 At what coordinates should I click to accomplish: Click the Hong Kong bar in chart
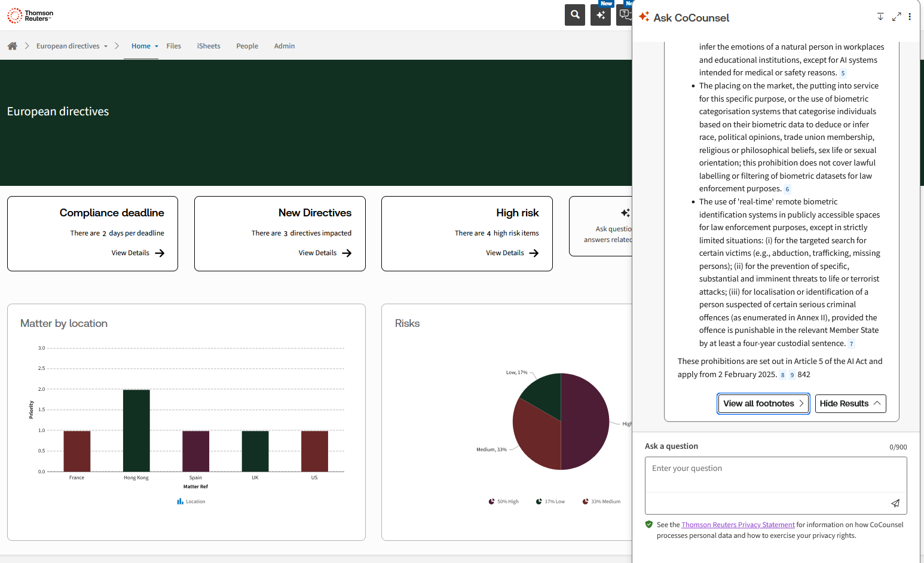pos(136,430)
